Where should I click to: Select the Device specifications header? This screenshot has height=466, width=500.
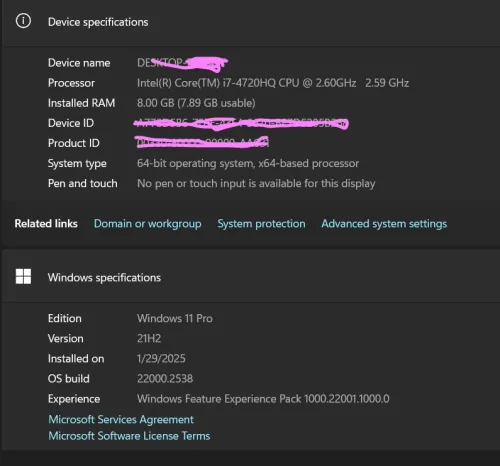tap(98, 22)
